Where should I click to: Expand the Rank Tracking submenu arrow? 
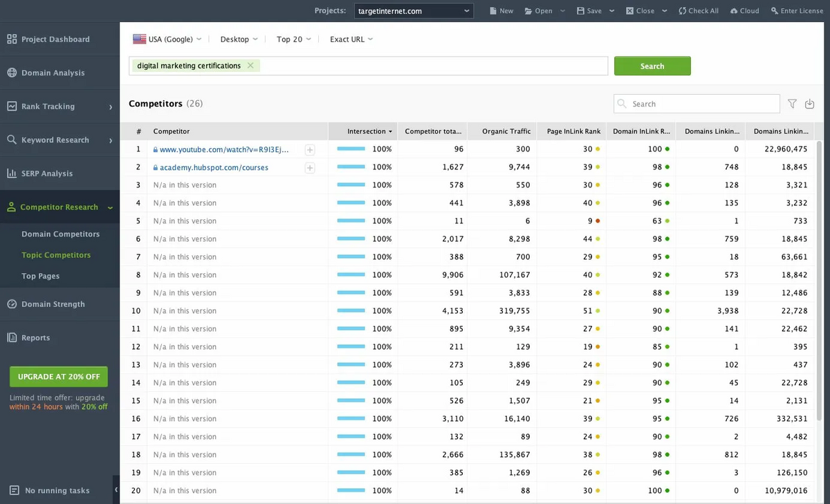pos(111,106)
